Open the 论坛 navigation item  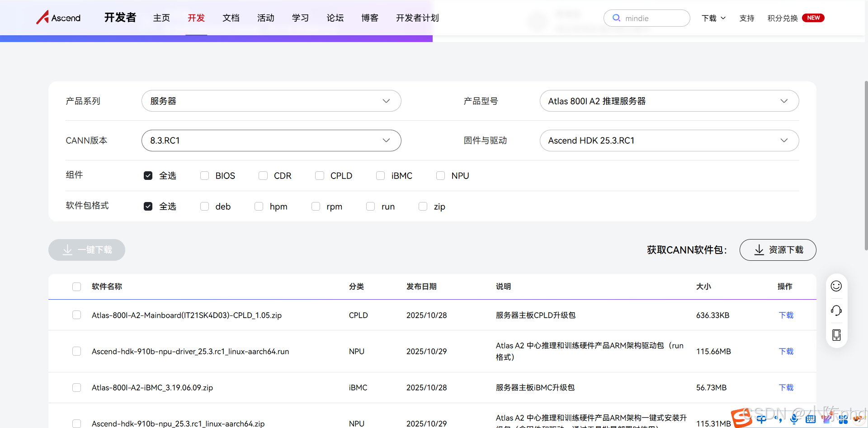pos(335,18)
